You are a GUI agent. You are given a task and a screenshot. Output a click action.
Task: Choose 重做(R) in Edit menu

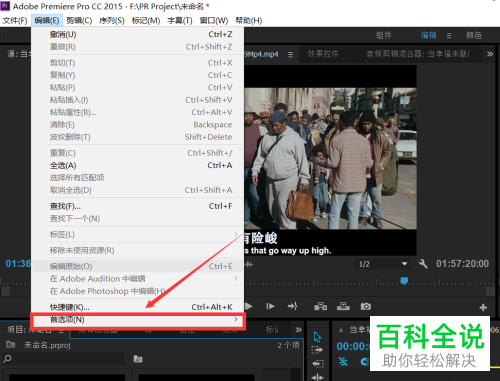point(138,47)
